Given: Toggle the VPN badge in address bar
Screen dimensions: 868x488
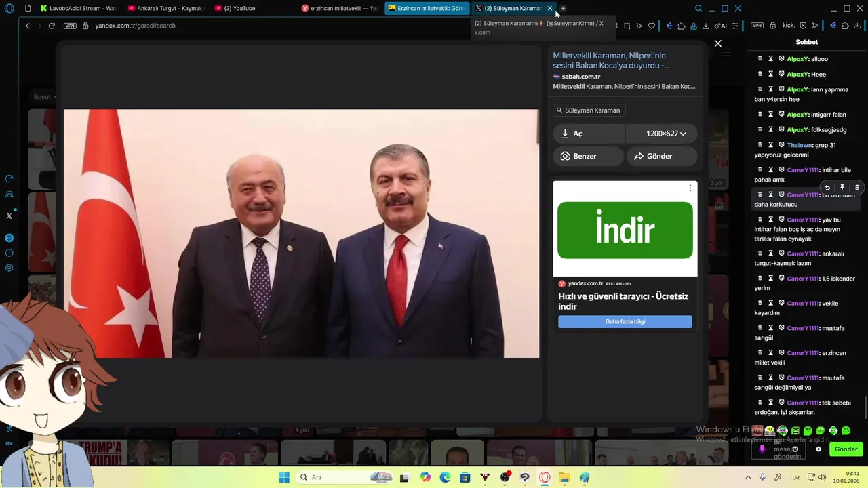Looking at the screenshot, I should (70, 26).
